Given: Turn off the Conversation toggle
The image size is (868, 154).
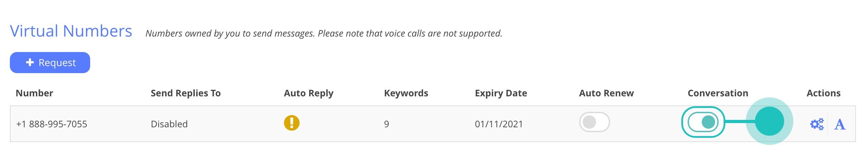Looking at the screenshot, I should (703, 122).
